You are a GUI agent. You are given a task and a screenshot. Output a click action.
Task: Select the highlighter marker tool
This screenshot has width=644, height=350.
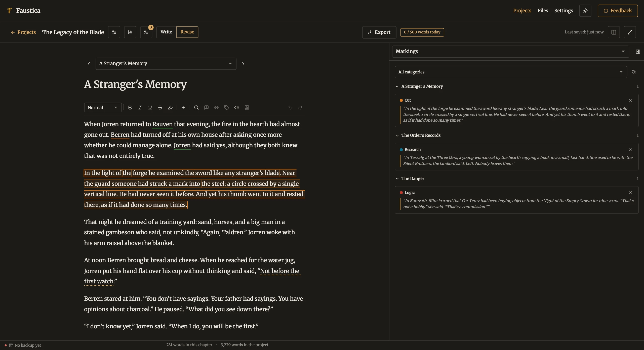point(170,108)
